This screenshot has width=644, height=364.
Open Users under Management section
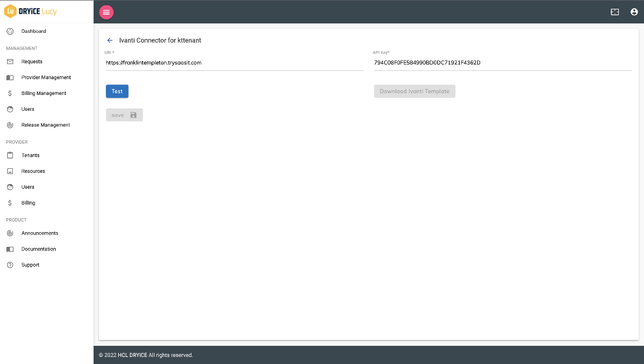pos(28,110)
